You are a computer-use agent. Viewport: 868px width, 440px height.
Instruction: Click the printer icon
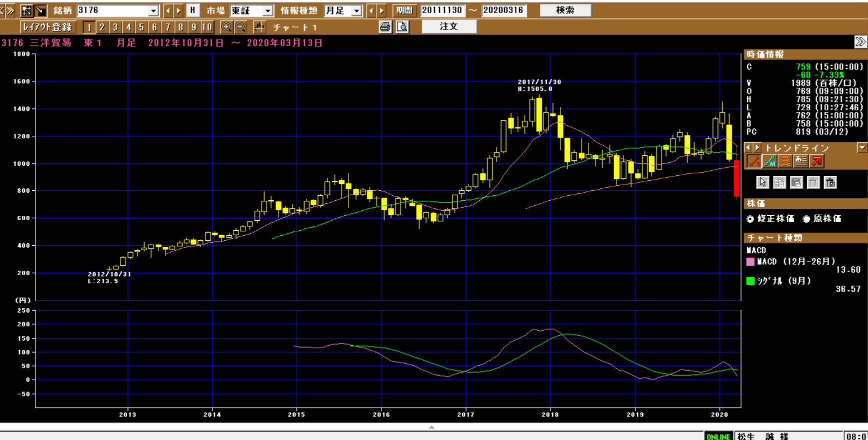tap(385, 27)
